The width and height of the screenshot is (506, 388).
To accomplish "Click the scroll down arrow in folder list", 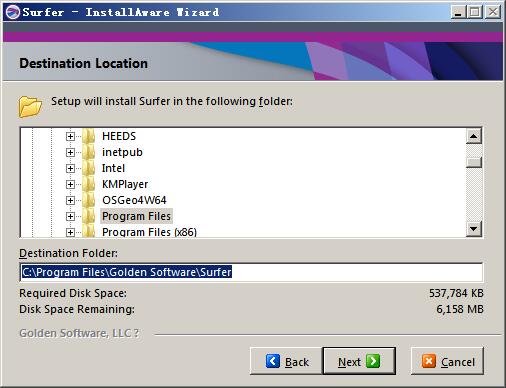I will click(474, 229).
